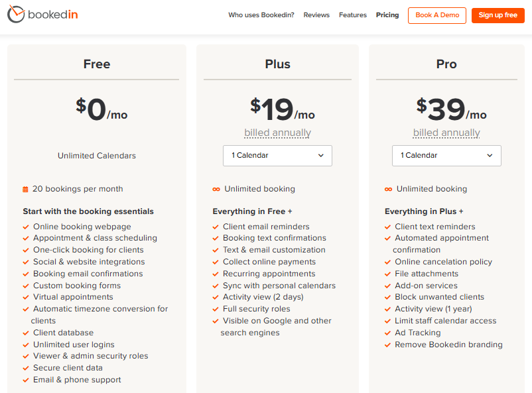The image size is (532, 393).
Task: Click the checkmark beside Client database
Action: 26,333
